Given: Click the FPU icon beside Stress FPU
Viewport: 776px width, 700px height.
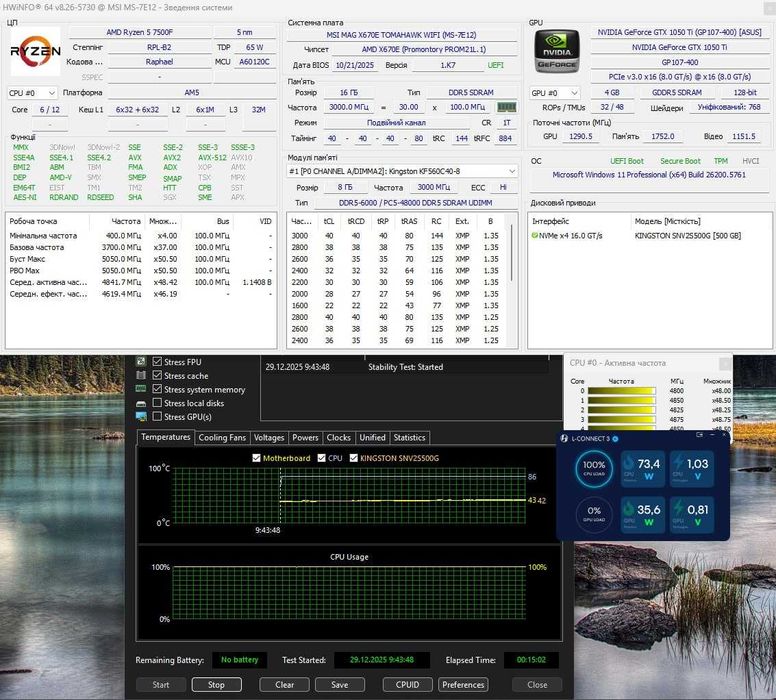Looking at the screenshot, I should pyautogui.click(x=141, y=361).
